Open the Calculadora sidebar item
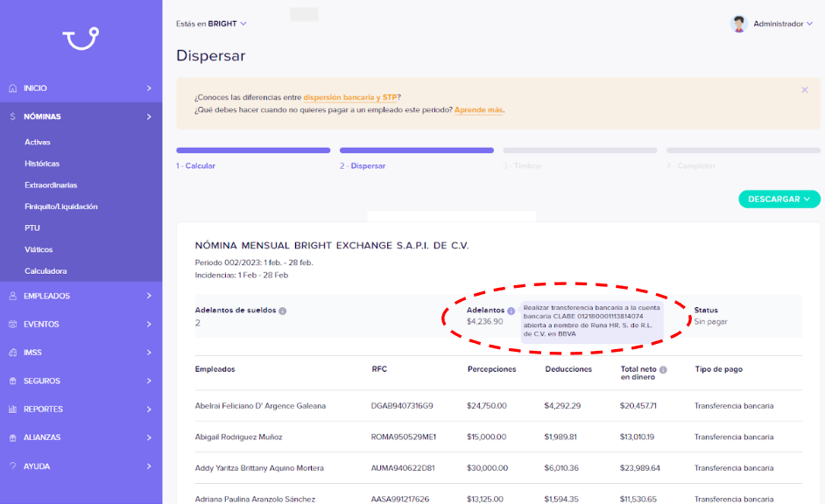 (x=46, y=271)
